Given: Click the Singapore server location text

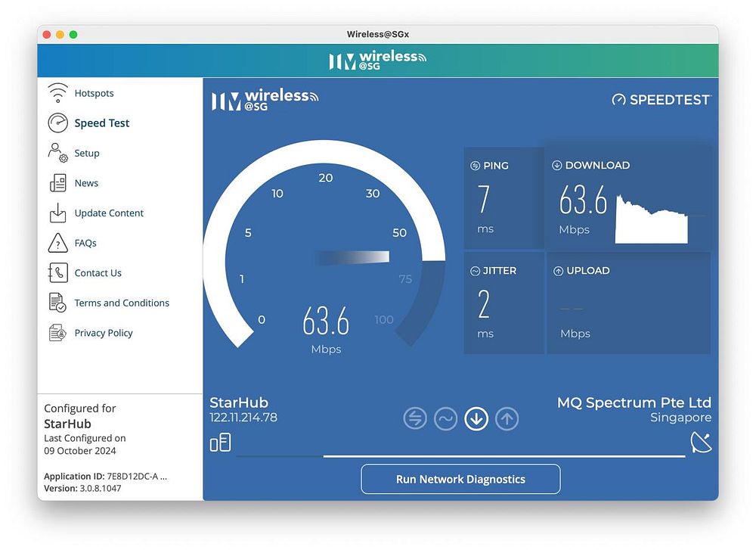Looking at the screenshot, I should click(680, 418).
